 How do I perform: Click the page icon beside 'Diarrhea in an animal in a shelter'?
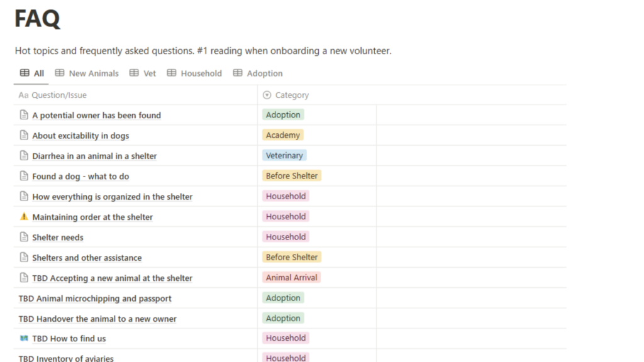click(24, 156)
